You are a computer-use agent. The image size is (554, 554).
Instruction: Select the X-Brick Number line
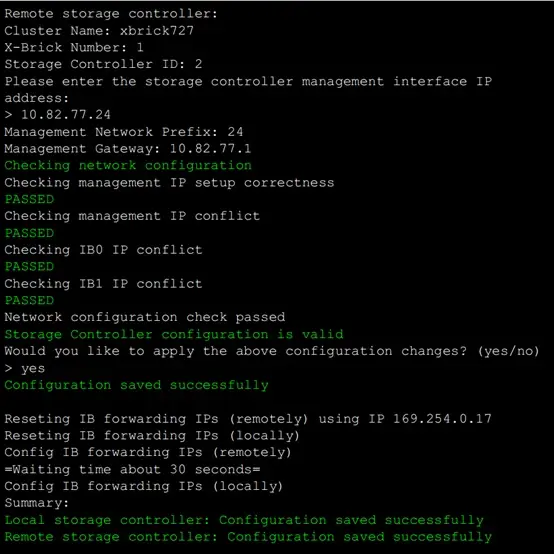[74, 47]
